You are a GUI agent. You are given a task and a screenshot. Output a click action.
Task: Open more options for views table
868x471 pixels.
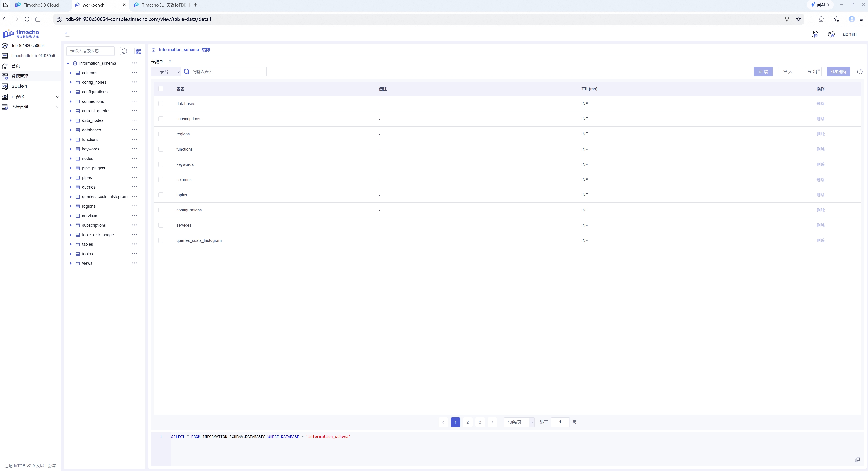[135, 263]
